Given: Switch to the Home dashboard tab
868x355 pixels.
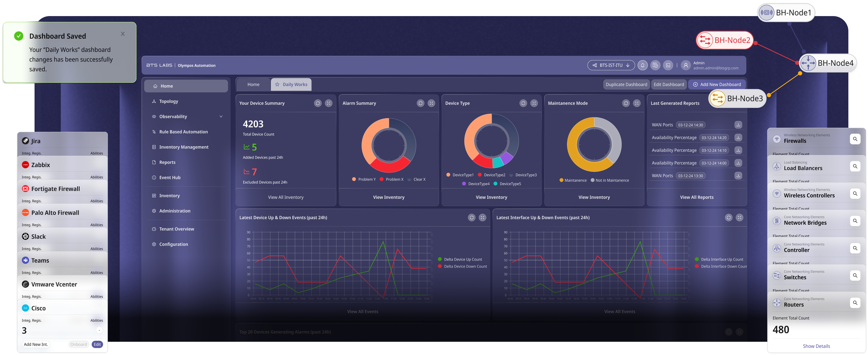Looking at the screenshot, I should (253, 85).
